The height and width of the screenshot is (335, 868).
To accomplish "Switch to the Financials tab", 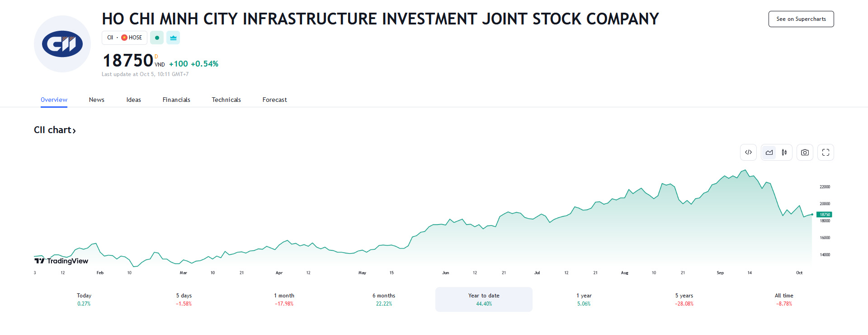I will (176, 100).
